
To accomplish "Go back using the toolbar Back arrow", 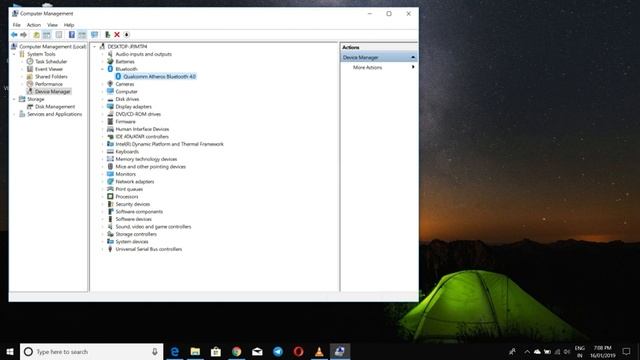I will pos(14,35).
